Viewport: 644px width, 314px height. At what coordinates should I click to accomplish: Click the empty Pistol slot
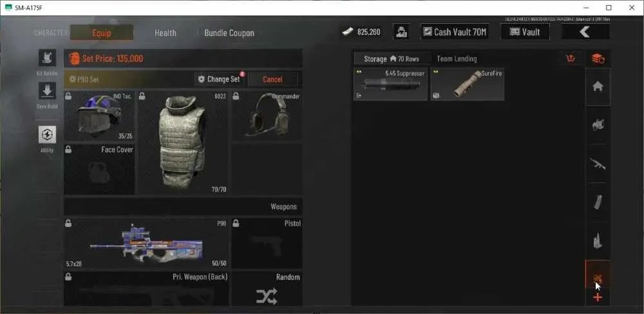point(267,243)
